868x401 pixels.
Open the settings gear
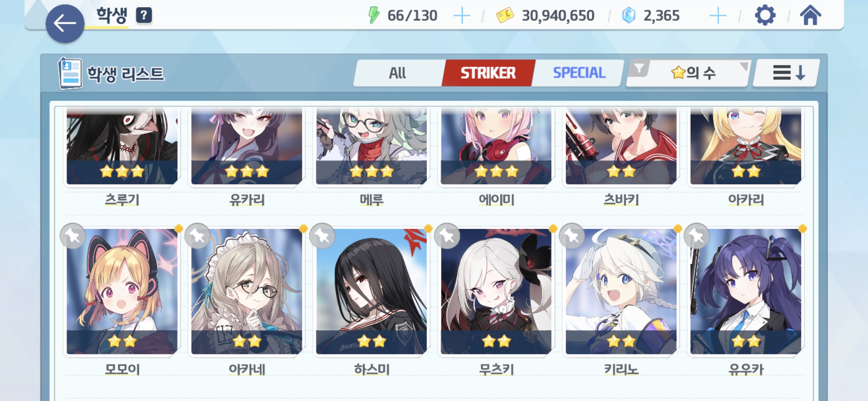pos(765,16)
